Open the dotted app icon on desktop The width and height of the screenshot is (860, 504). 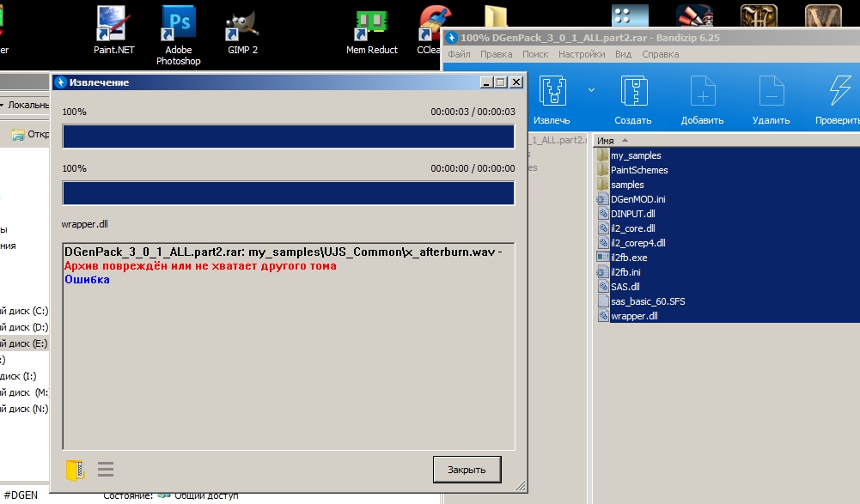coord(630,16)
